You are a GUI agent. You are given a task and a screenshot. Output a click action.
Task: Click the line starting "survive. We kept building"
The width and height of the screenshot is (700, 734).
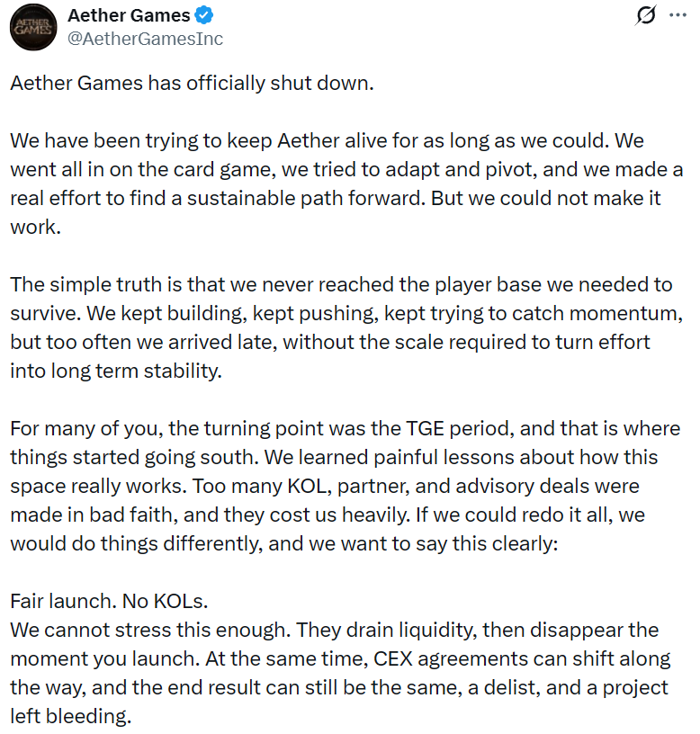point(338,314)
